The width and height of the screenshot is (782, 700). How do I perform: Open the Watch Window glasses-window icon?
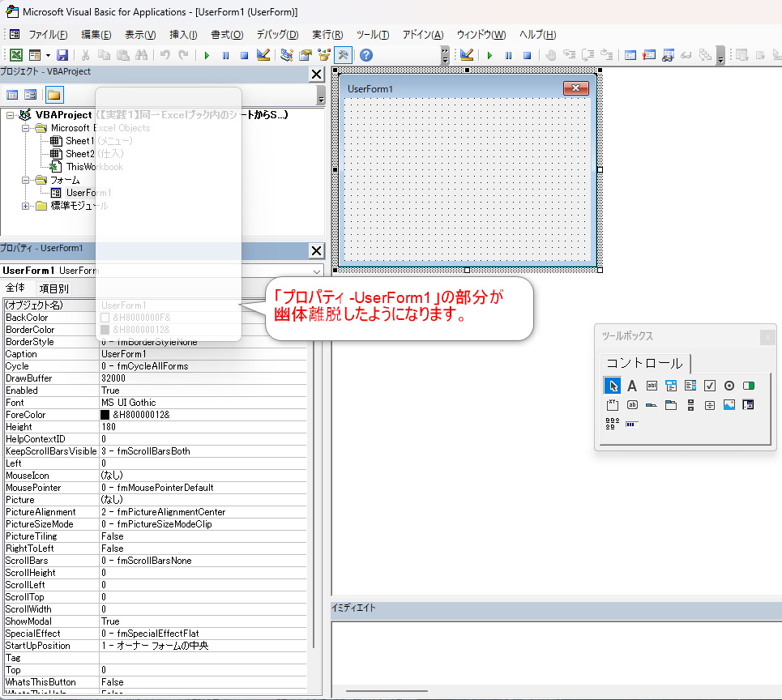[x=669, y=55]
